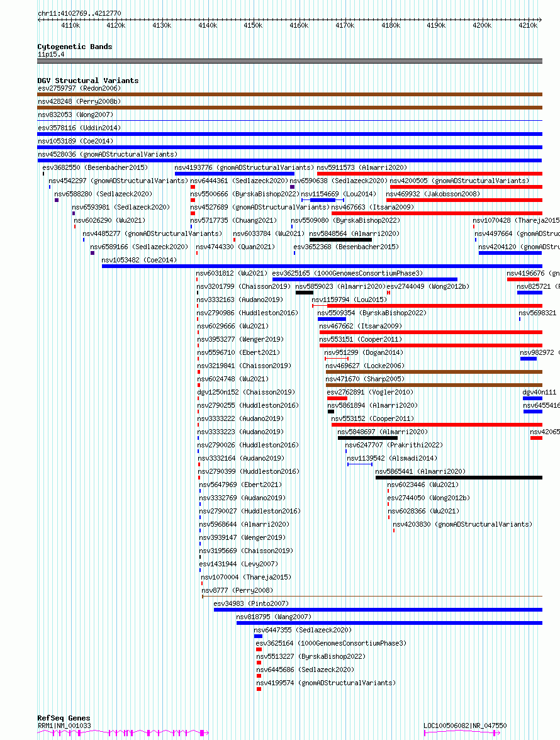
Task: Click nsv553151 (Cooper2011) label
Action: pyautogui.click(x=361, y=339)
